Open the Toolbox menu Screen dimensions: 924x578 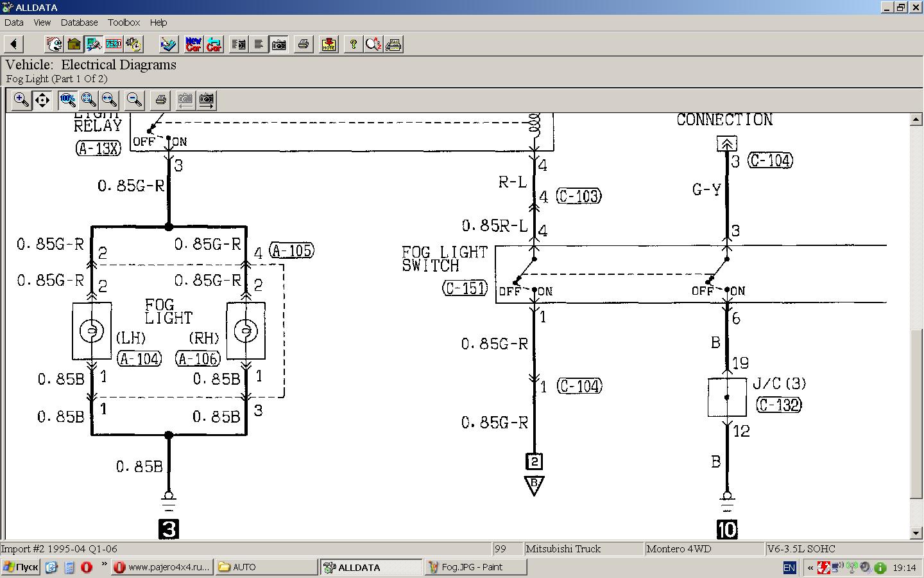click(x=123, y=22)
